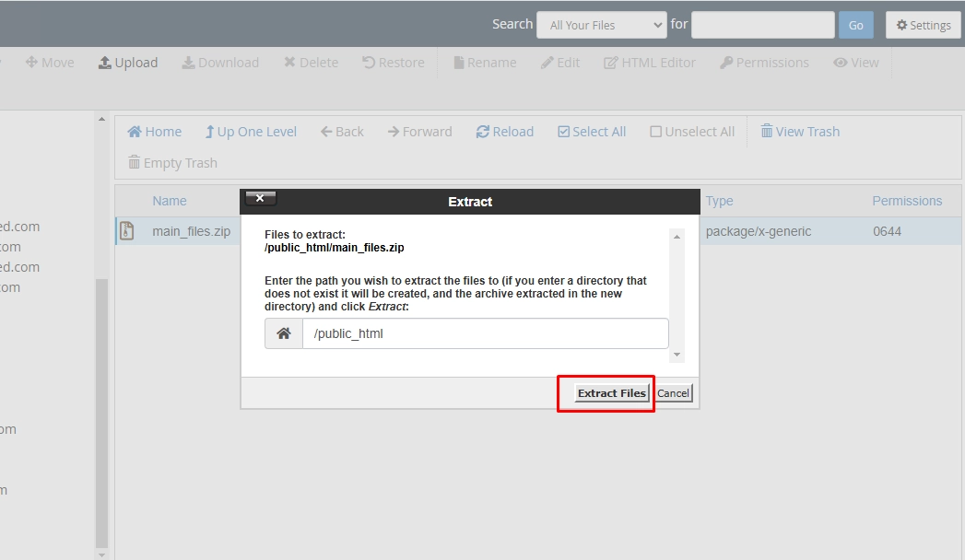The image size is (965, 560).
Task: Click the zip archive icon for main_files.zip
Action: pyautogui.click(x=127, y=230)
